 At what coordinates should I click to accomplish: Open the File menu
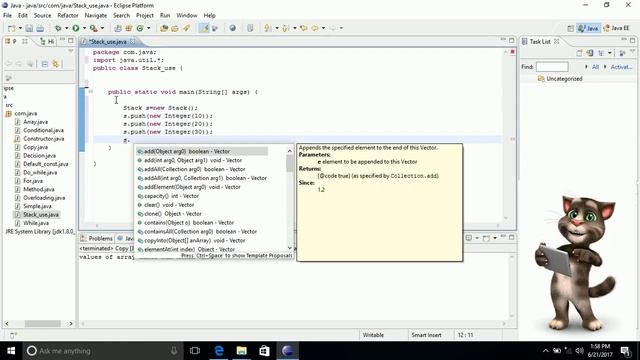[7, 16]
